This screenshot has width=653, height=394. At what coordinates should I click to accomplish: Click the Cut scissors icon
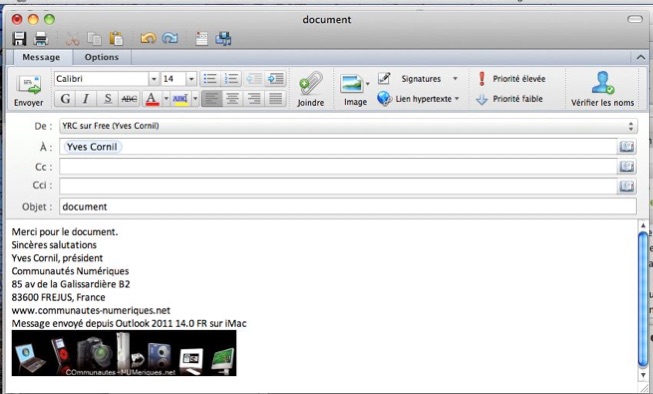[72, 39]
